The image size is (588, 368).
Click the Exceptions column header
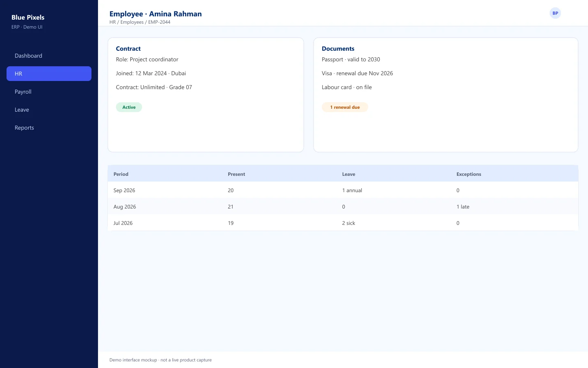[x=469, y=174]
